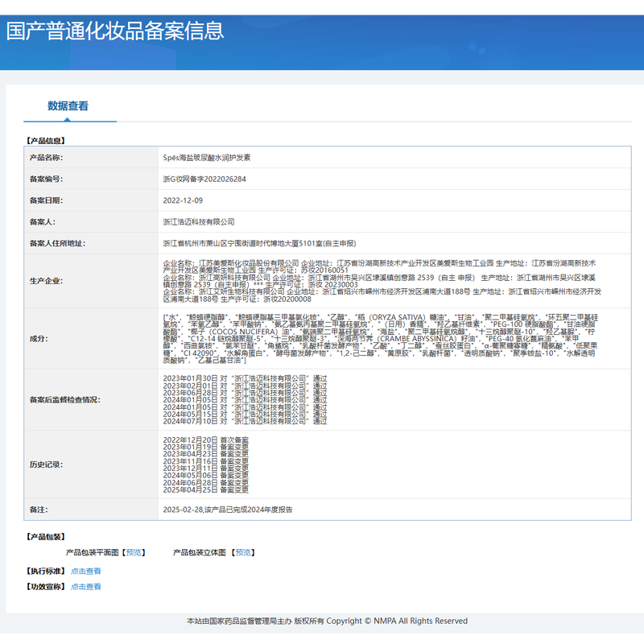Click the filing date 2022-12-09
The image size is (644, 644).
coord(183,200)
